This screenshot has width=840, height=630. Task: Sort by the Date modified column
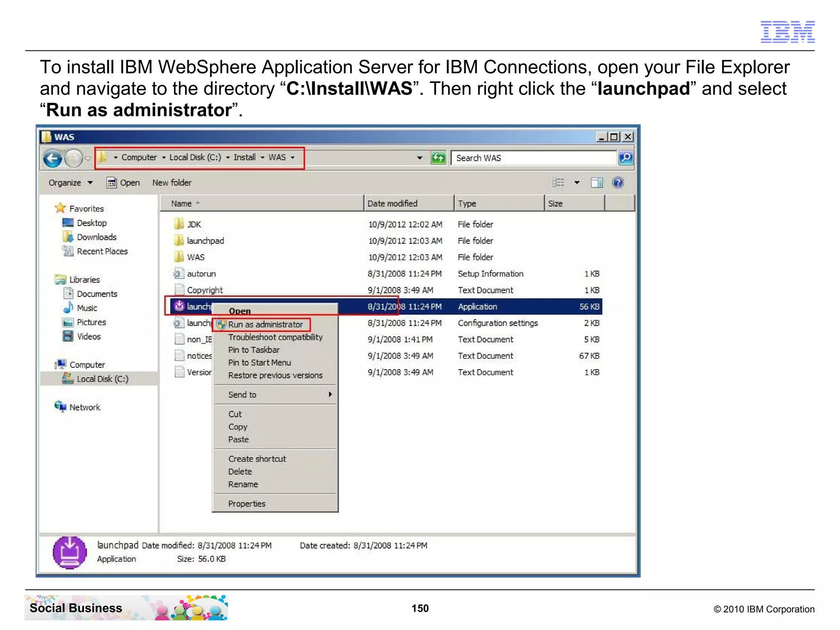(409, 203)
